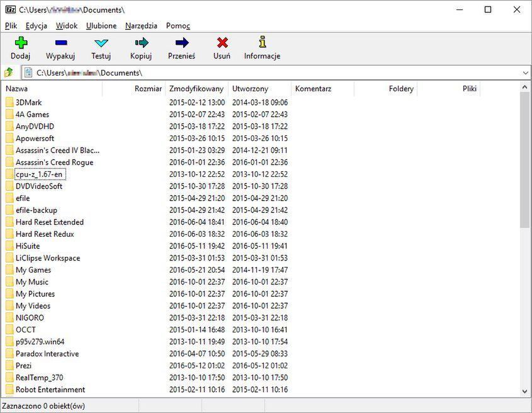Viewport: 532px width, 413px height.
Task: Select Hard Reset Extended folder name
Action: (50, 222)
